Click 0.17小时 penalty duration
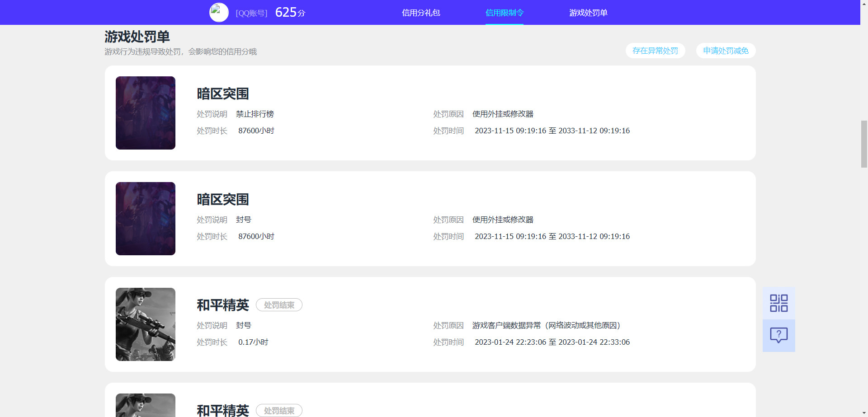Image resolution: width=868 pixels, height=417 pixels. [x=253, y=342]
